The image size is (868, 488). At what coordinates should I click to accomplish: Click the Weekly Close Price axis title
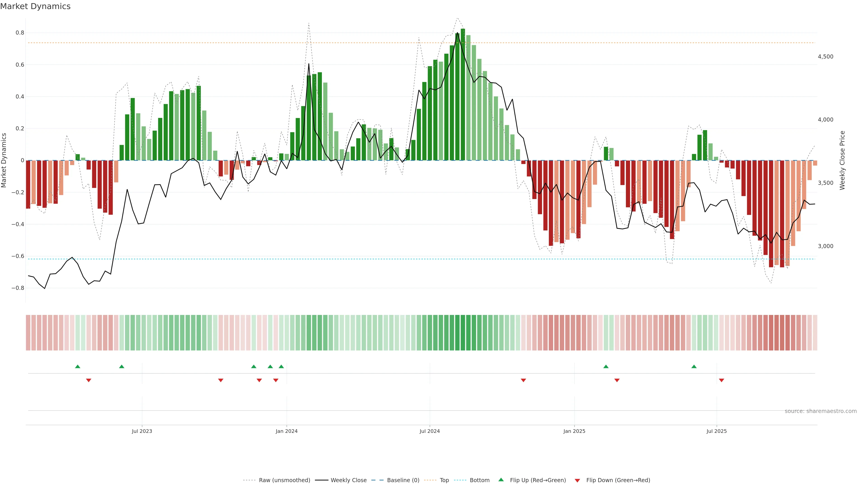(842, 160)
